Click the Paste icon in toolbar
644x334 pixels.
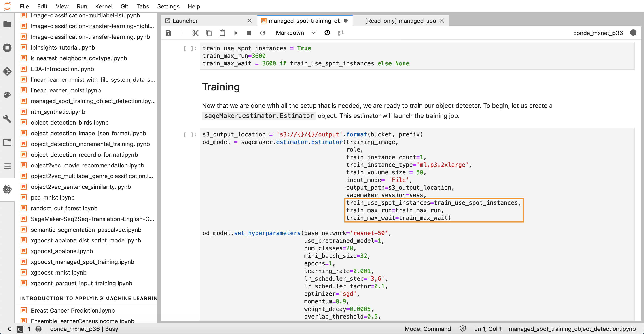point(222,33)
